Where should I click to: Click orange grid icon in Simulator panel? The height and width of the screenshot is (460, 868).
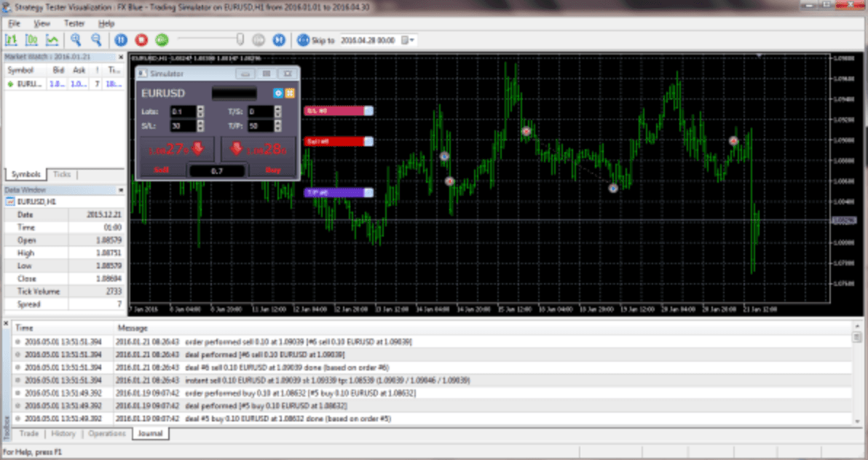pos(289,93)
